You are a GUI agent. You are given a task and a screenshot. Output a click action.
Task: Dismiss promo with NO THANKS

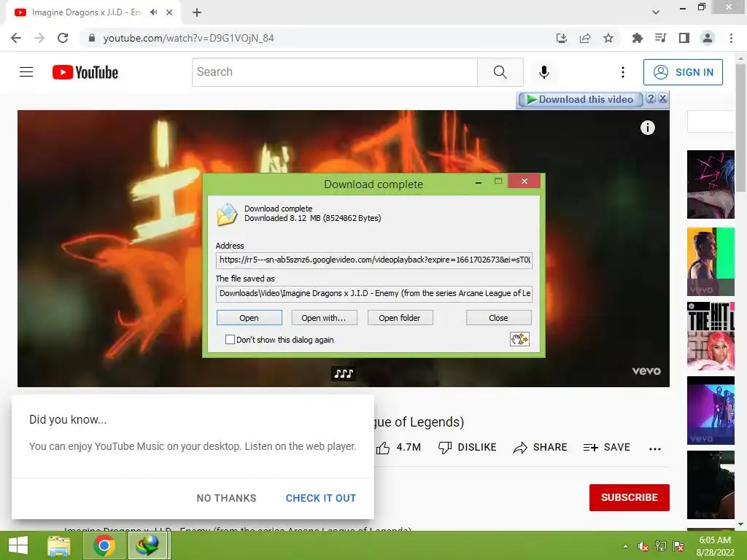point(226,498)
